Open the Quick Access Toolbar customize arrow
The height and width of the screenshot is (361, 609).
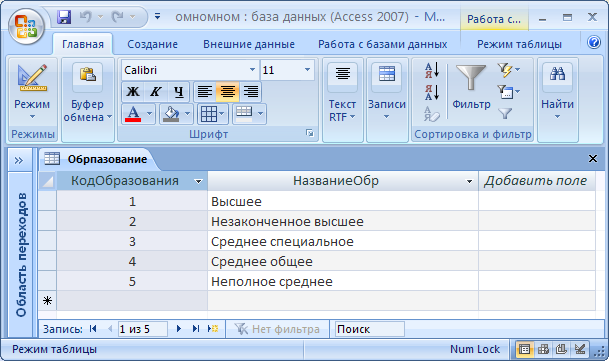pyautogui.click(x=157, y=16)
